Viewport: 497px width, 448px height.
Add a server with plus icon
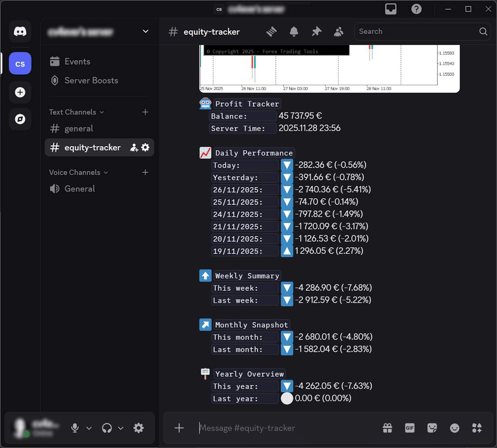[20, 92]
